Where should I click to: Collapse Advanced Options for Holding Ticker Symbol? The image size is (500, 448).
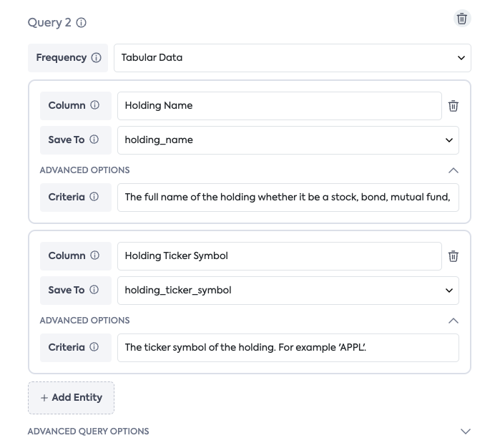pyautogui.click(x=453, y=321)
